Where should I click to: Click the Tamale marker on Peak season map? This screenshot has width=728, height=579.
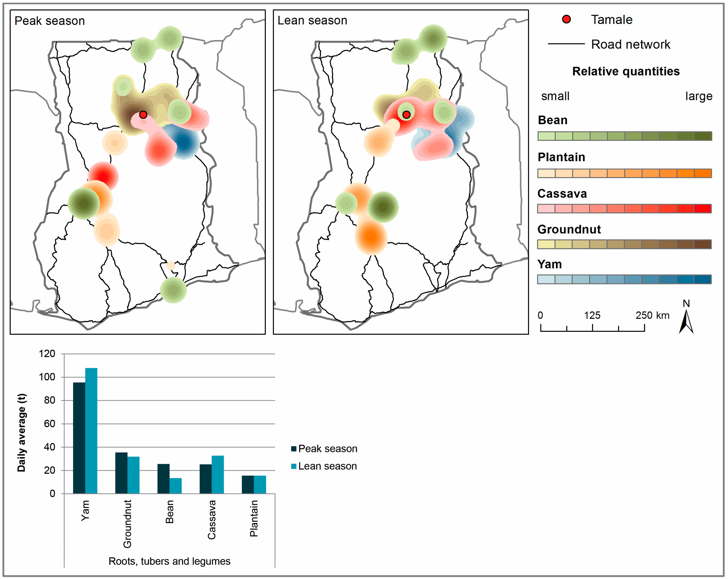point(143,115)
